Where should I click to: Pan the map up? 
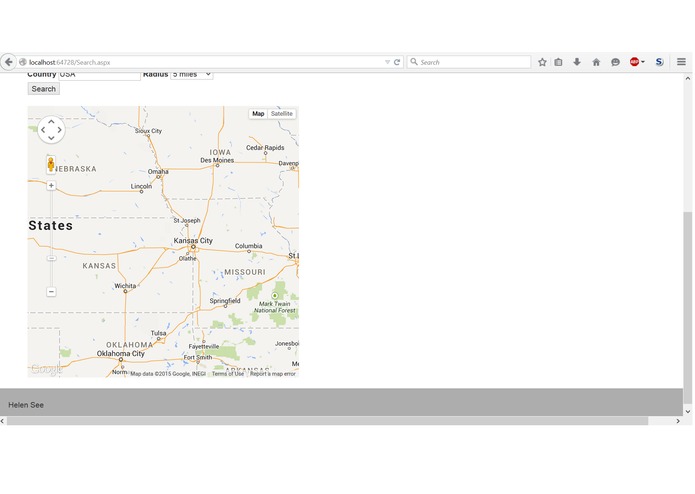[x=51, y=121]
